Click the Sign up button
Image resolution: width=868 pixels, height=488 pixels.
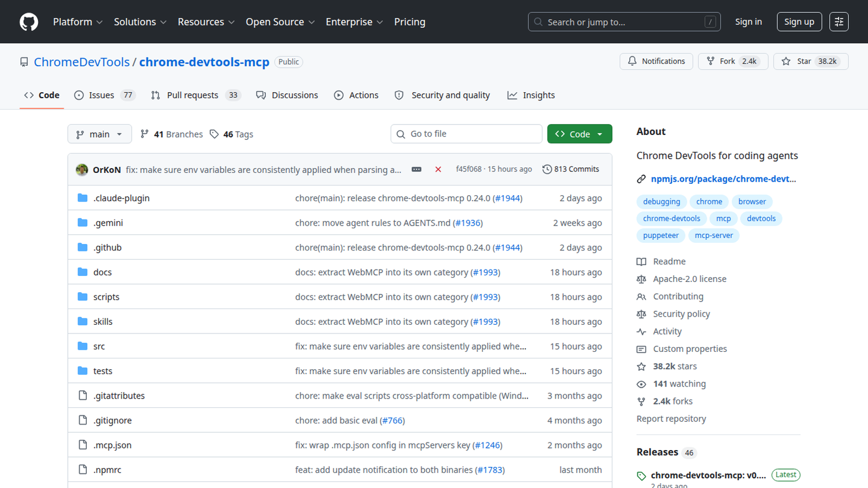(799, 22)
